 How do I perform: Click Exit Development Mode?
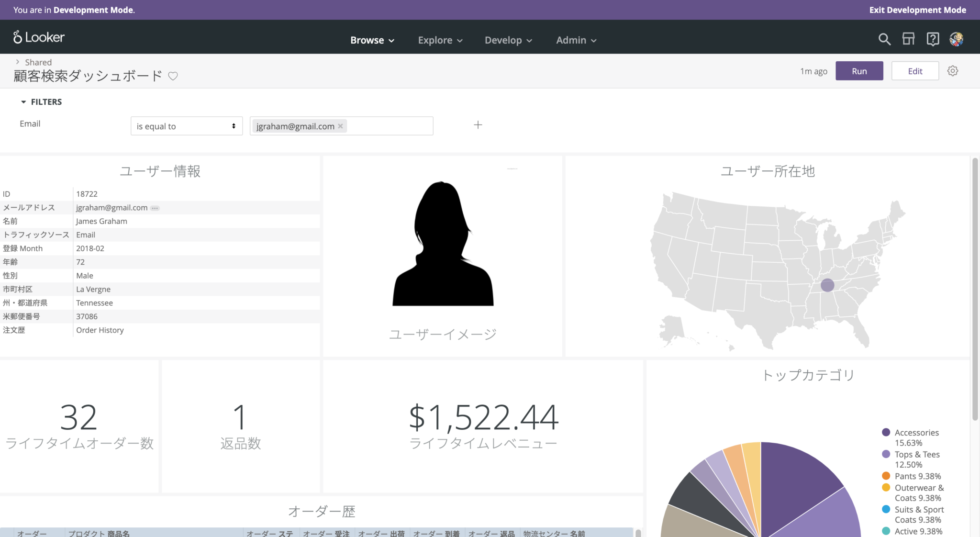click(x=917, y=10)
